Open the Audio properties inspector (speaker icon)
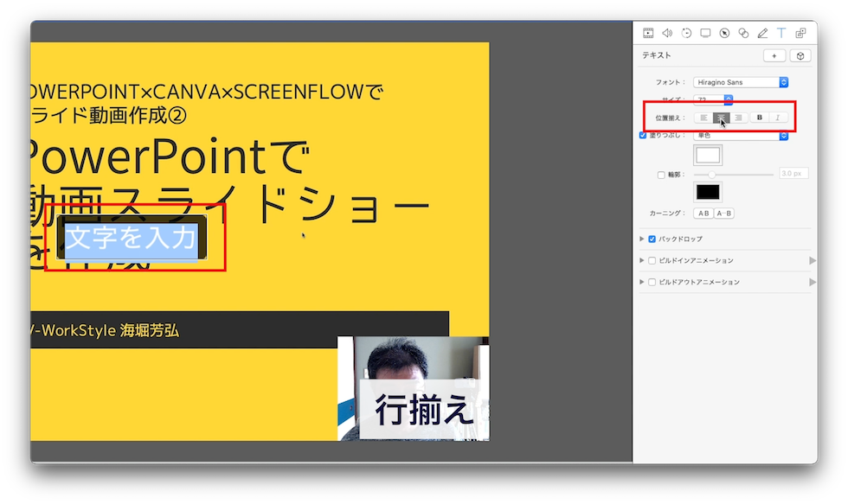The image size is (848, 504). pos(667,32)
